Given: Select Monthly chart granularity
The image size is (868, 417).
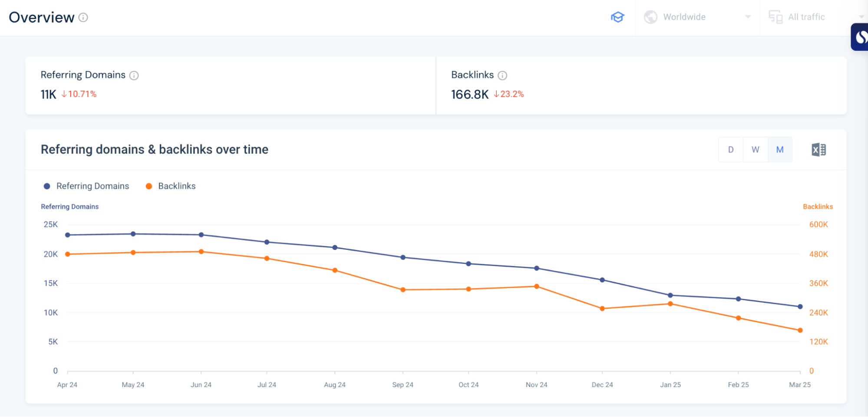Looking at the screenshot, I should (780, 150).
